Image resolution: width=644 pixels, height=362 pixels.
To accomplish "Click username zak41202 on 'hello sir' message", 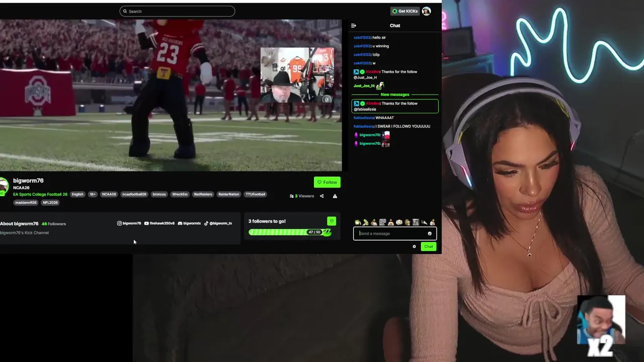I will 362,38.
